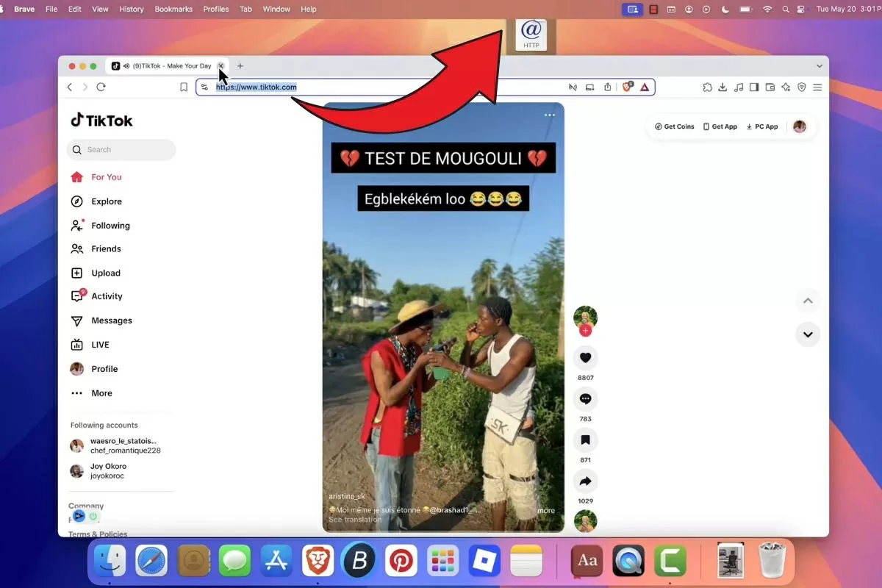Image resolution: width=882 pixels, height=588 pixels.
Task: Click the page reload icon
Action: click(101, 87)
